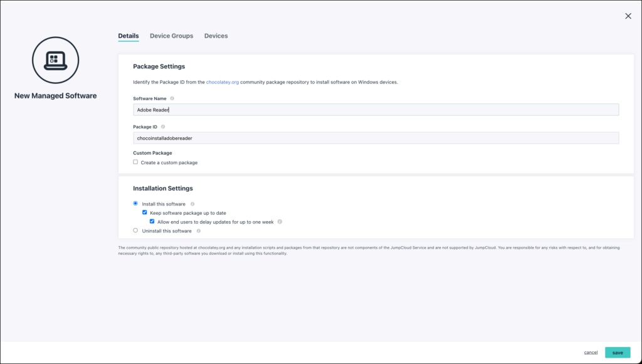The image size is (642, 364).
Task: Open the Devices tab
Action: coord(216,36)
